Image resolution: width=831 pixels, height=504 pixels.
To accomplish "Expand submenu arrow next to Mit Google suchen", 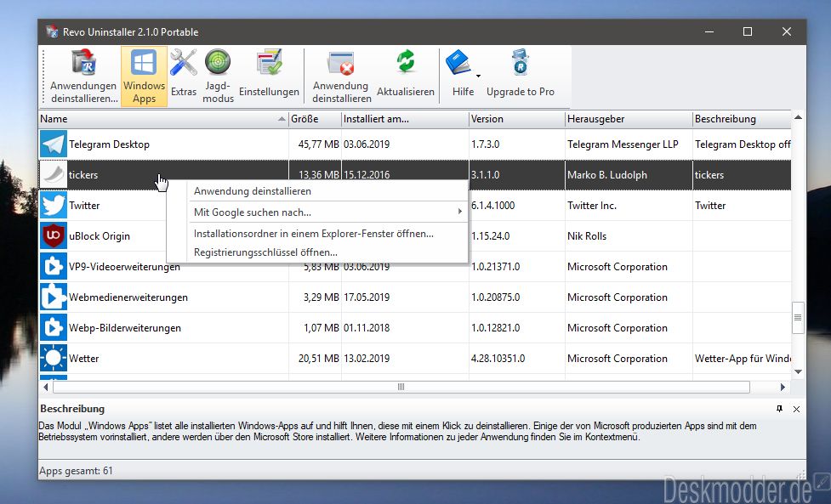I will pos(459,212).
